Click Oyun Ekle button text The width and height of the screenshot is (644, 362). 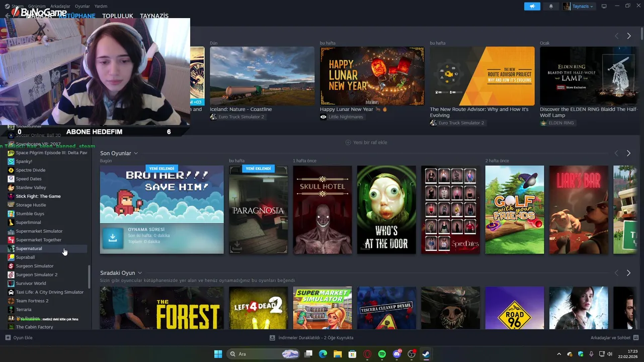(23, 338)
